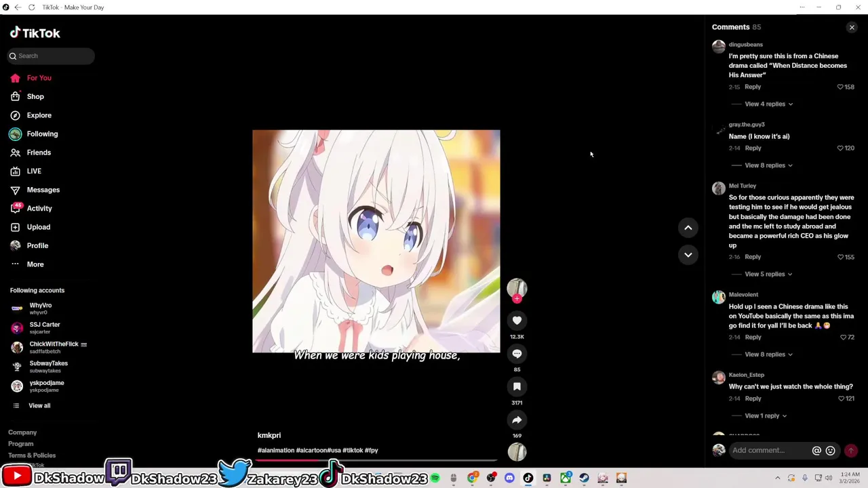This screenshot has height=488, width=868.
Task: Open the Following feed
Action: tap(34, 134)
